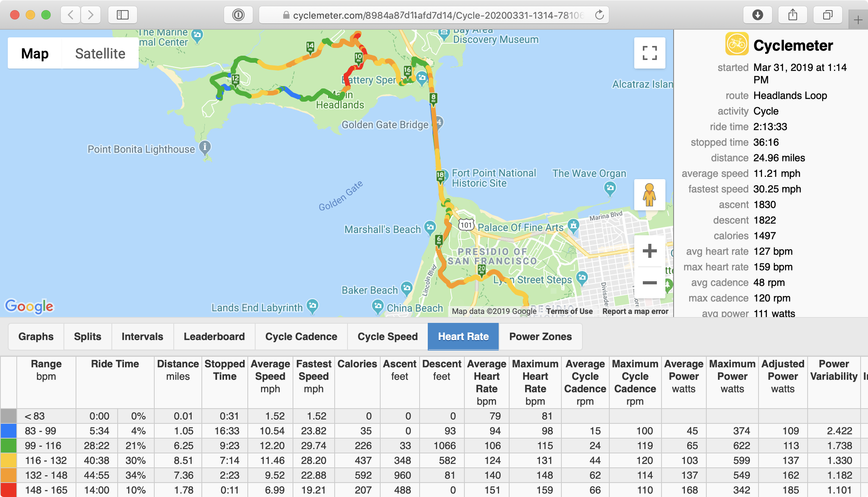868x497 pixels.
Task: Click the Cyclemeter app logo
Action: tap(737, 44)
